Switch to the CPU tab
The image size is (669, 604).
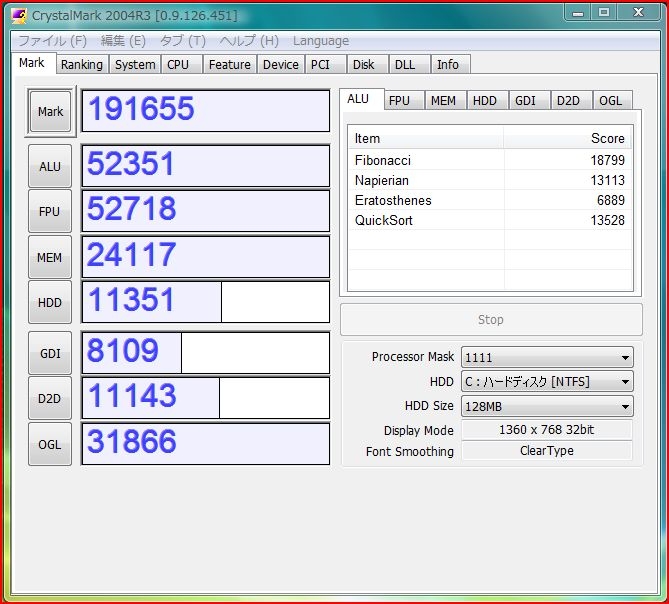(x=181, y=64)
